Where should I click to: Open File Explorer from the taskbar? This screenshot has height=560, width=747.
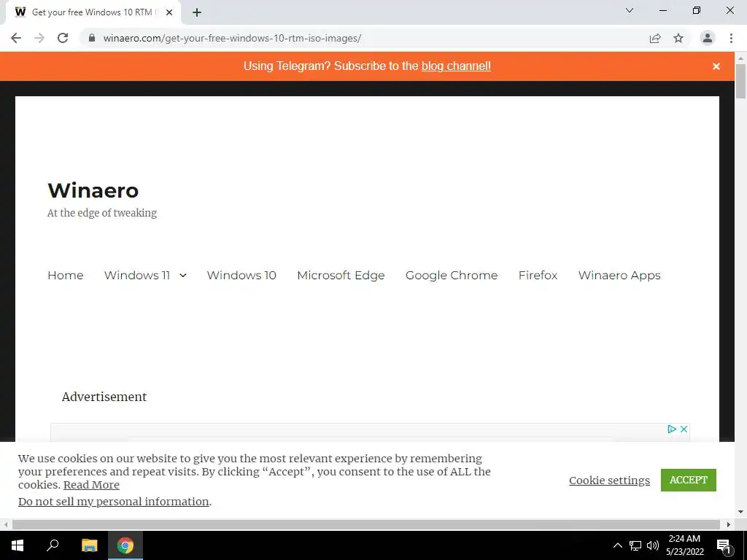click(89, 545)
